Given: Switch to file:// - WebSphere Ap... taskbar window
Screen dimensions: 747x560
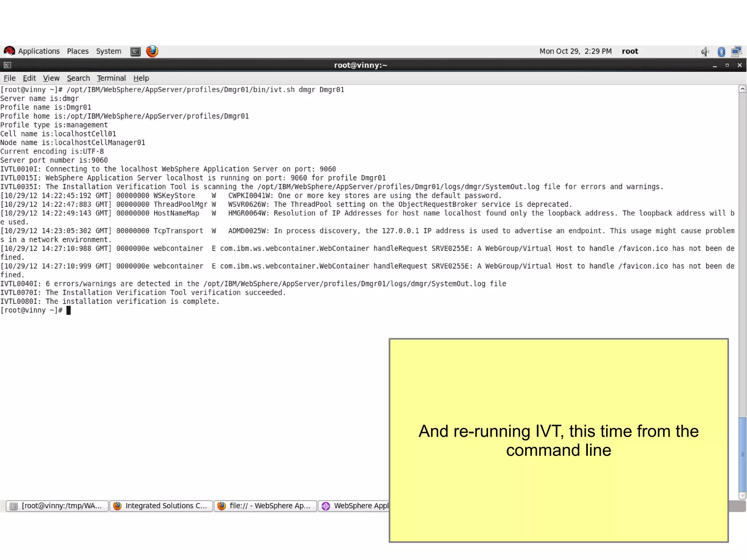Looking at the screenshot, I should [x=265, y=506].
